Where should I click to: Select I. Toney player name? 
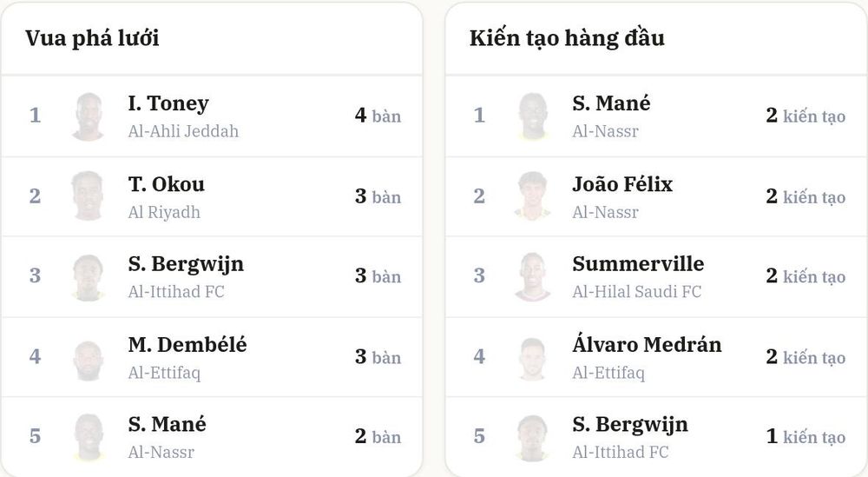(x=168, y=103)
